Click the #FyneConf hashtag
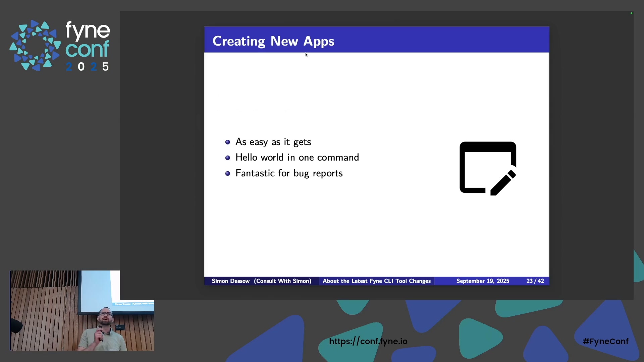 coord(605,341)
